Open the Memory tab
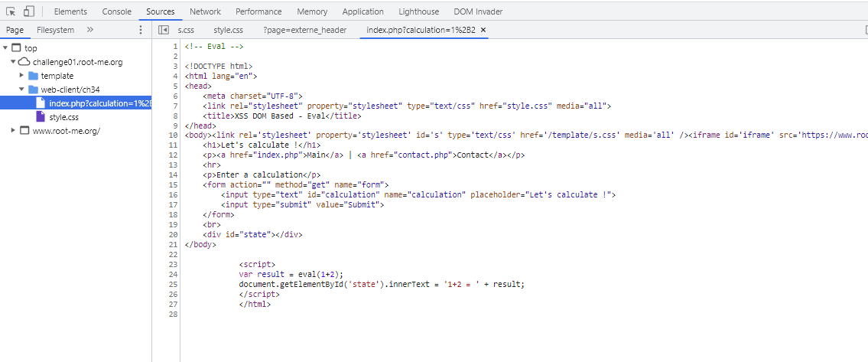The image size is (868, 362). point(312,11)
